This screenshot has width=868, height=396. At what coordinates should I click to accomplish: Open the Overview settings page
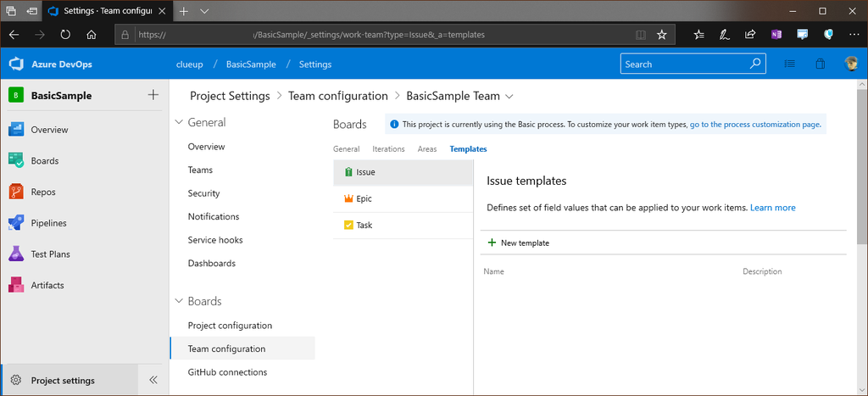click(207, 147)
